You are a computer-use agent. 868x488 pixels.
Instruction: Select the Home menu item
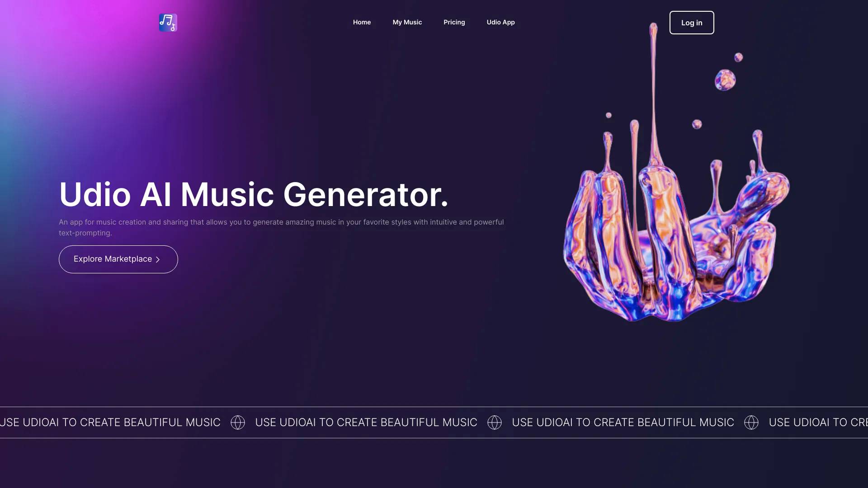(362, 22)
